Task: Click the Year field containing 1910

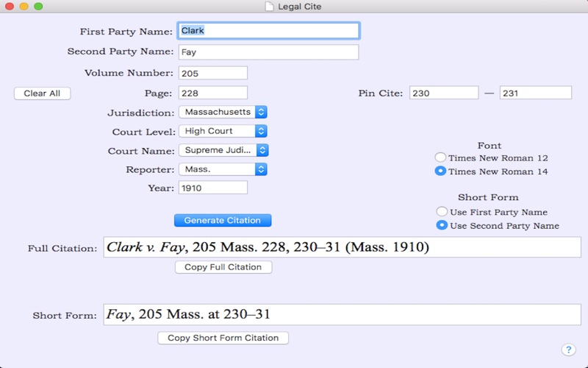Action: coord(213,188)
